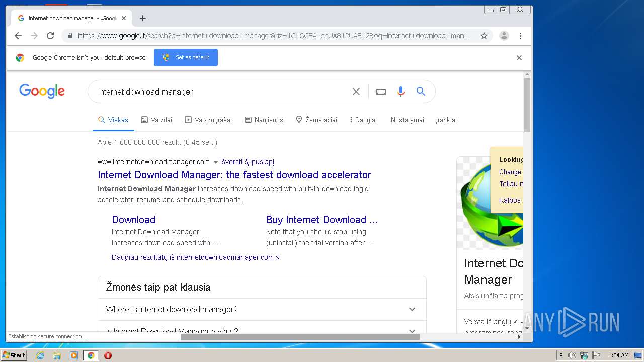The width and height of the screenshot is (644, 362).
Task: Clear the search box text
Action: click(356, 92)
